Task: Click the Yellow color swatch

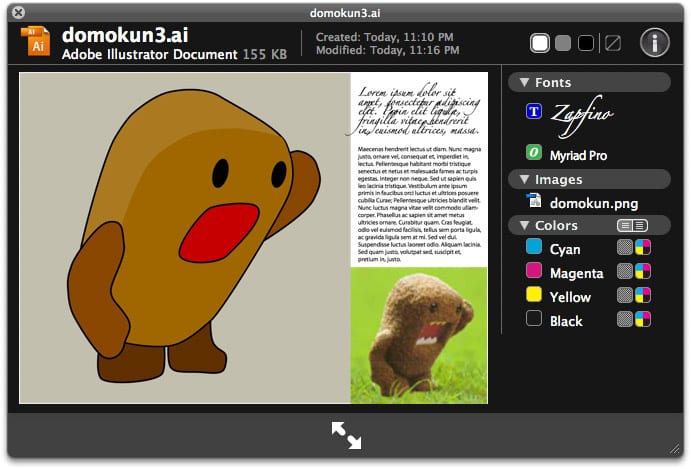Action: click(534, 294)
